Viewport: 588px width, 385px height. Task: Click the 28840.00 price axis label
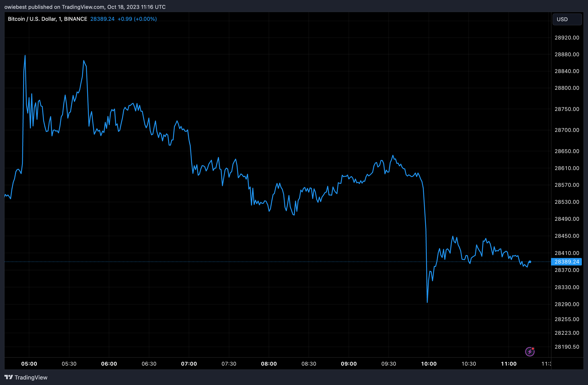567,71
